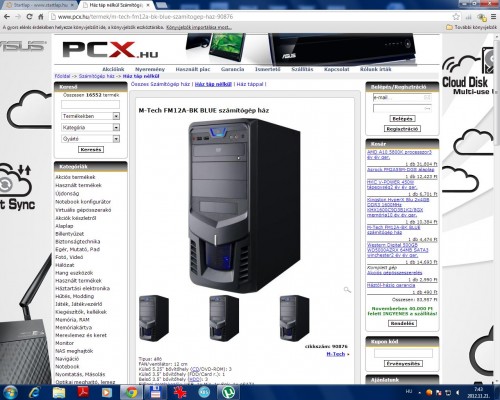The width and height of the screenshot is (500, 400).
Task: Select the third product thumbnail
Action: pyautogui.click(x=294, y=318)
